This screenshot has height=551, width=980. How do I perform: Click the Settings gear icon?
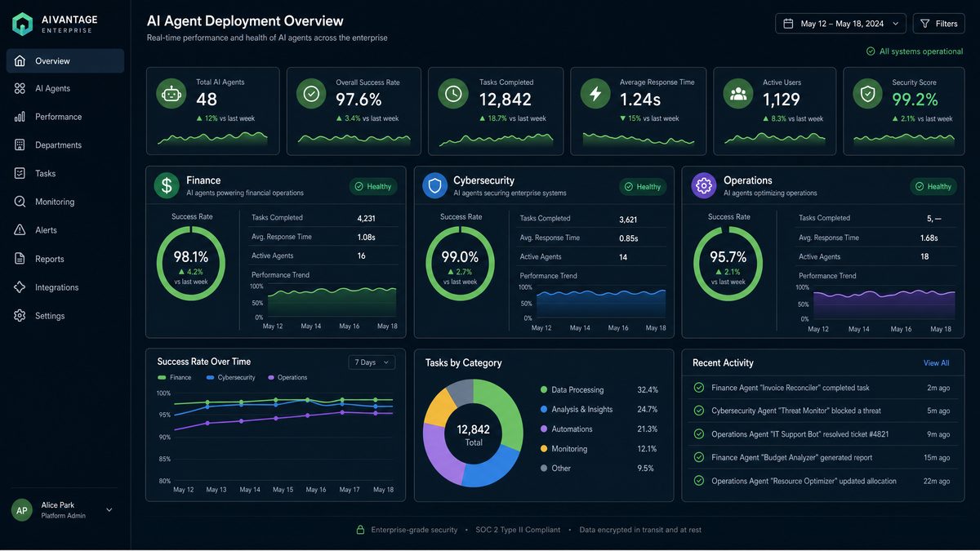20,316
